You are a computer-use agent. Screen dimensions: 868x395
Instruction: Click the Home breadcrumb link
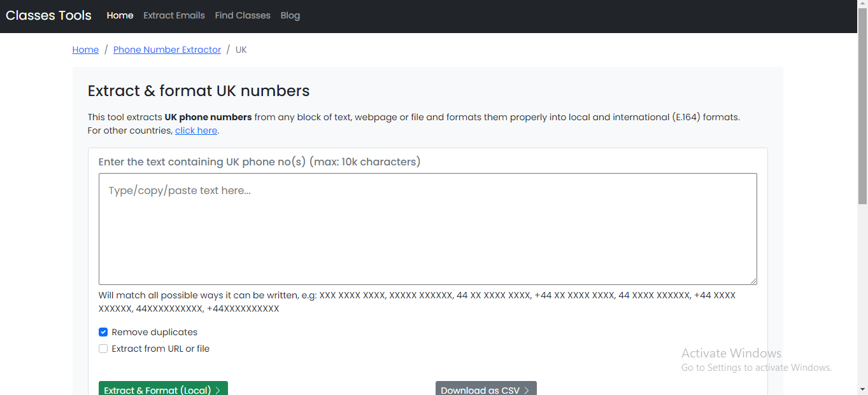pos(85,49)
